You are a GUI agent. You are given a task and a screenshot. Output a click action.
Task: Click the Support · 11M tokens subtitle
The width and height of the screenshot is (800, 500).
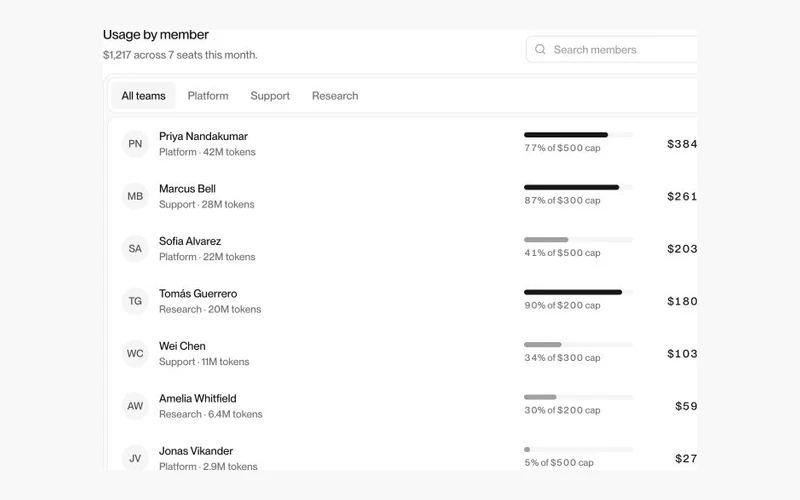tap(204, 362)
